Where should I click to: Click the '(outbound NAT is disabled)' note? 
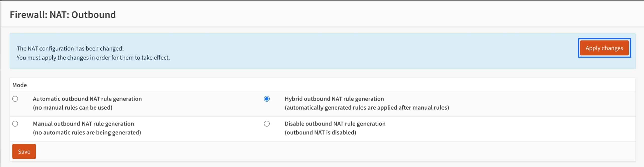(x=320, y=132)
